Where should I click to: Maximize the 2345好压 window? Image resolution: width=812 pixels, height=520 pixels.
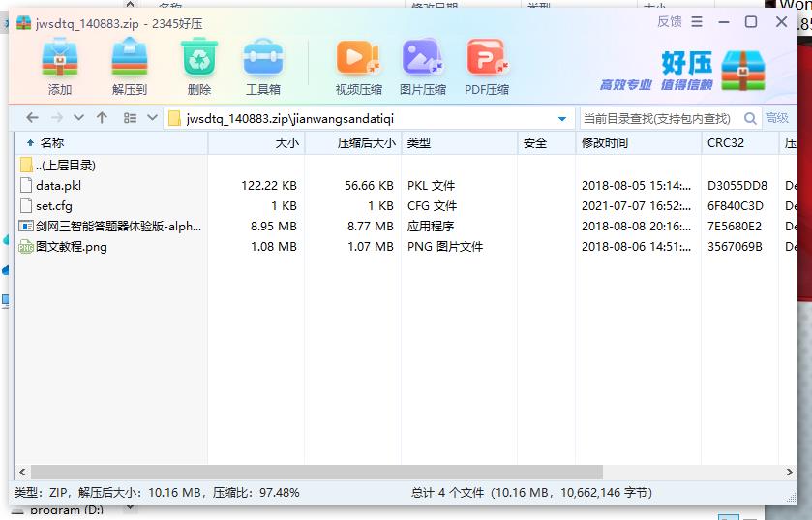pos(751,21)
